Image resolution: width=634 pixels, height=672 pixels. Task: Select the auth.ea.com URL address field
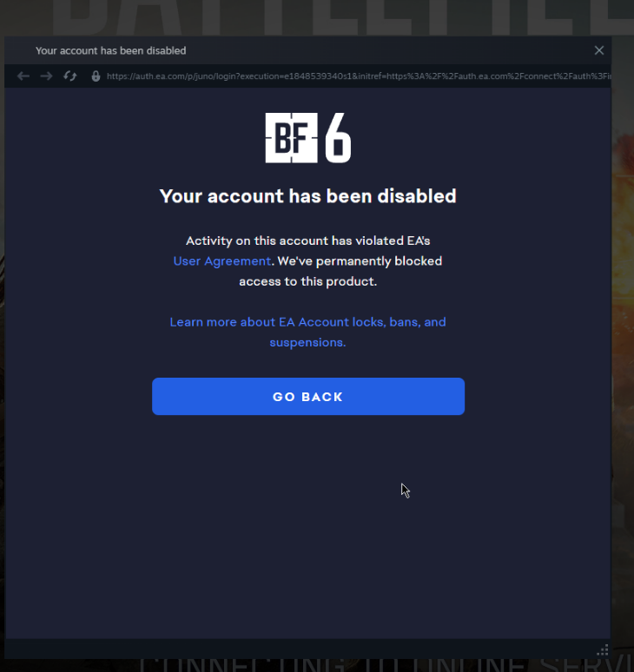(359, 76)
